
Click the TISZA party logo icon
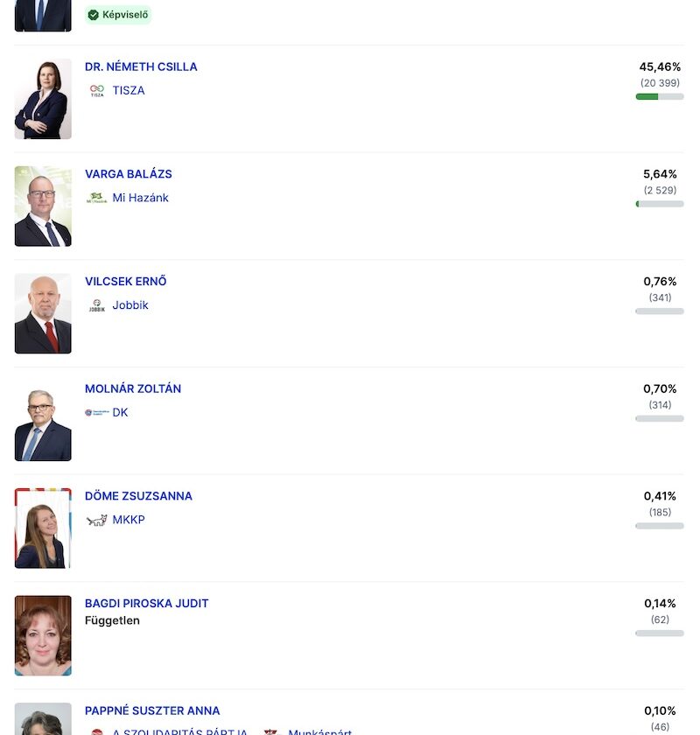click(x=96, y=90)
